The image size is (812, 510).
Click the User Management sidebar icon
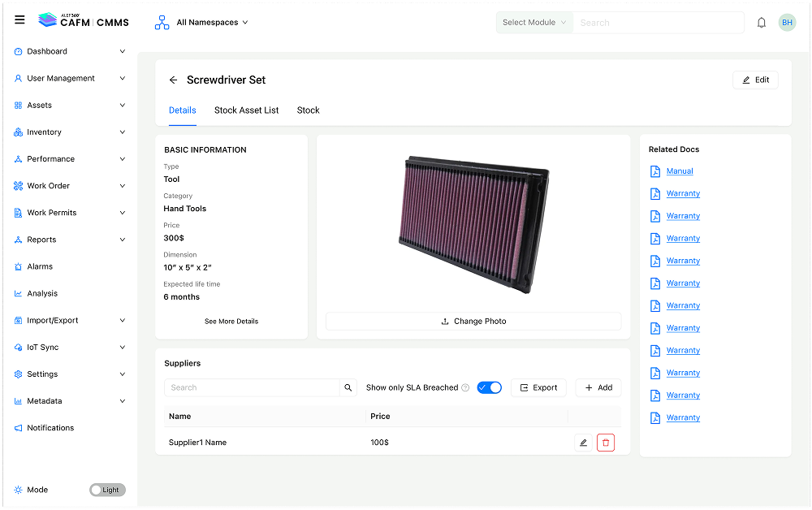tap(18, 78)
